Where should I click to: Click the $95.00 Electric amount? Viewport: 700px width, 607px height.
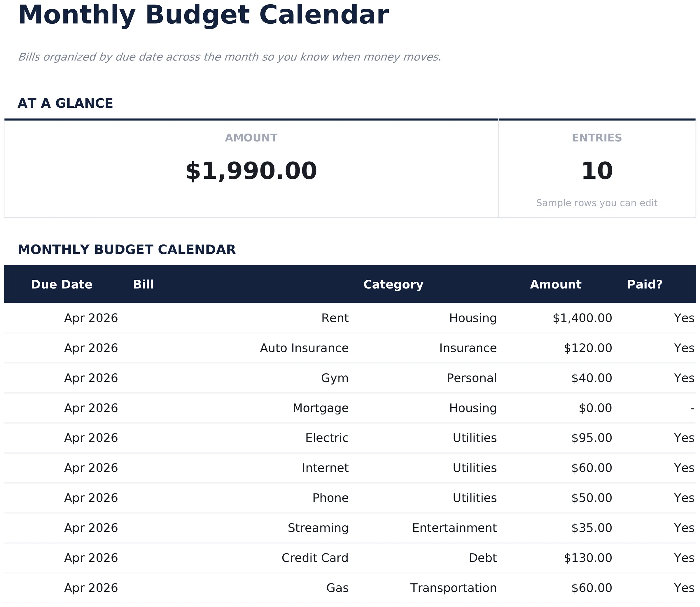[591, 438]
